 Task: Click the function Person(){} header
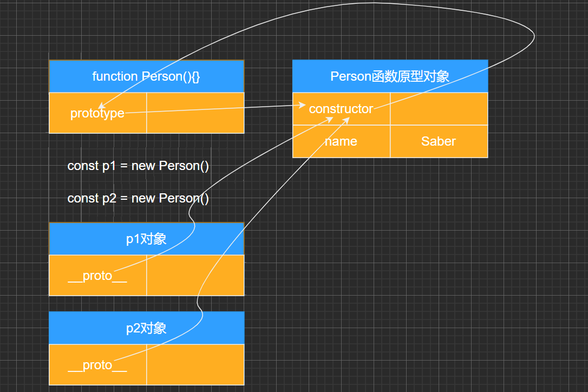point(146,76)
